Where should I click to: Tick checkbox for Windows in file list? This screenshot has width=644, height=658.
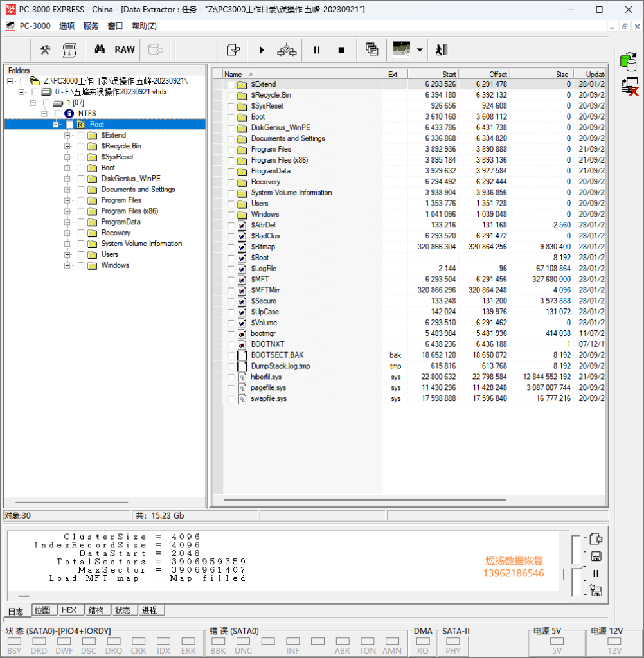(x=231, y=215)
